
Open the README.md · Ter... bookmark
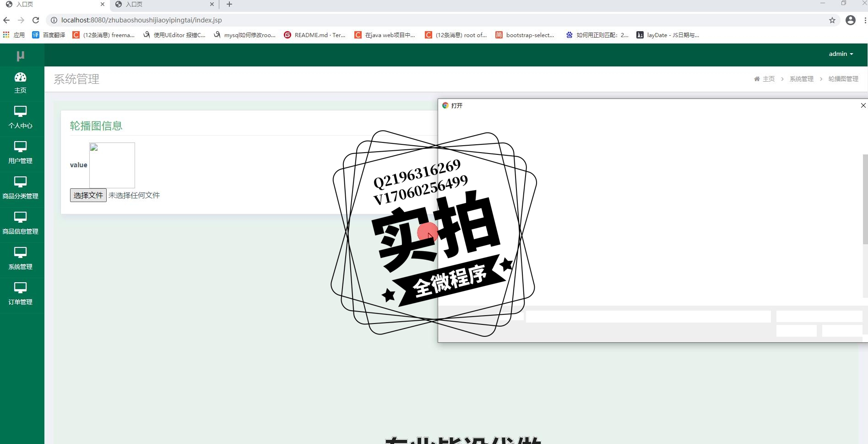(x=315, y=35)
